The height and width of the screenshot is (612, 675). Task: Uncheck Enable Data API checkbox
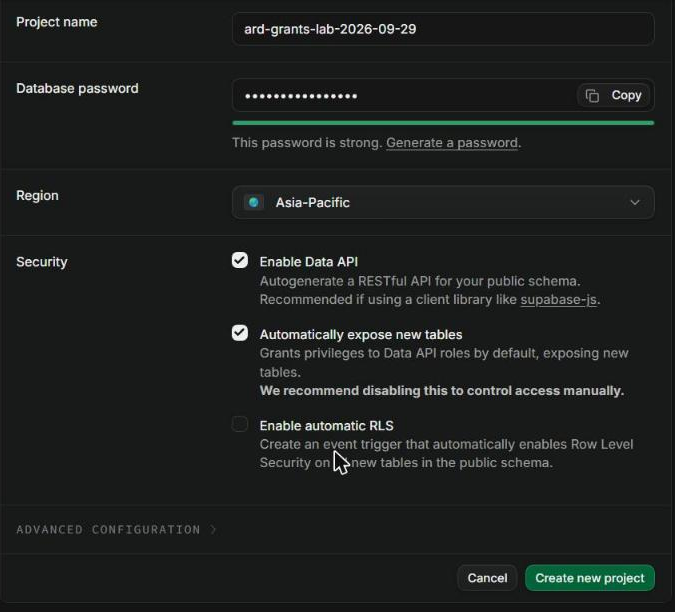[x=240, y=260]
